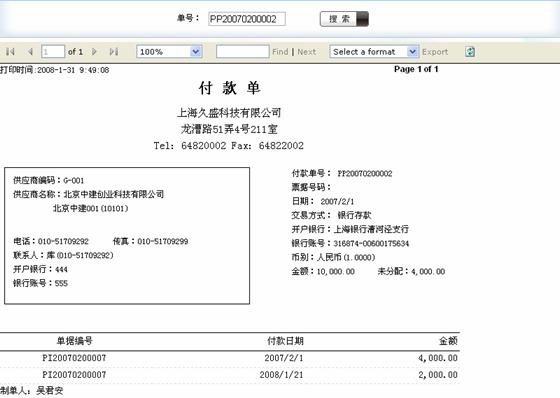
Task: Select the title 付款单
Action: (230, 88)
